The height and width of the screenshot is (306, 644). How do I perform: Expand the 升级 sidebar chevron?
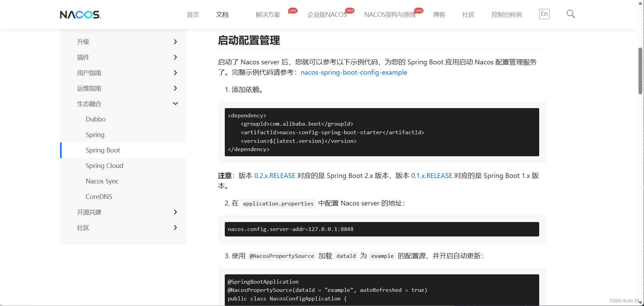tap(175, 42)
